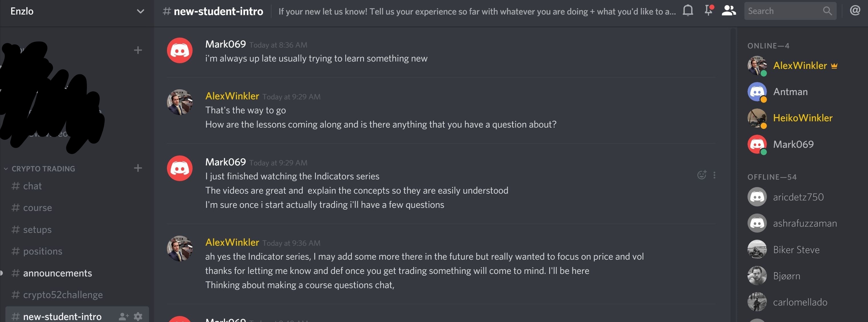Open new-student-intro channel settings gear

(x=138, y=317)
